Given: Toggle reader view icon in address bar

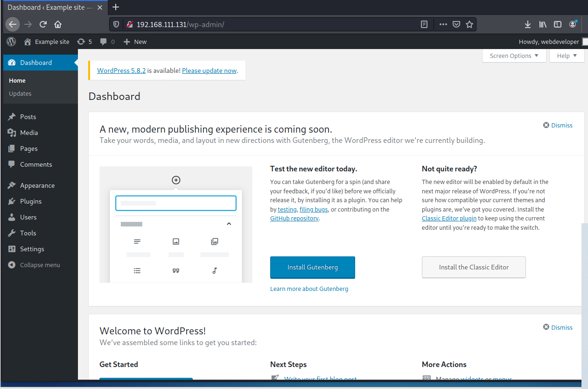Looking at the screenshot, I should pos(424,24).
